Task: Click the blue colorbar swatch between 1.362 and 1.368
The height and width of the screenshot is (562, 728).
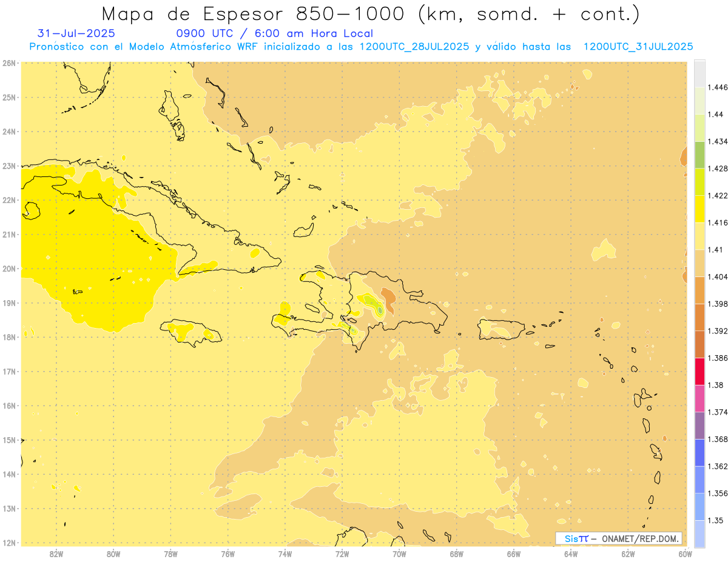Action: click(x=699, y=453)
